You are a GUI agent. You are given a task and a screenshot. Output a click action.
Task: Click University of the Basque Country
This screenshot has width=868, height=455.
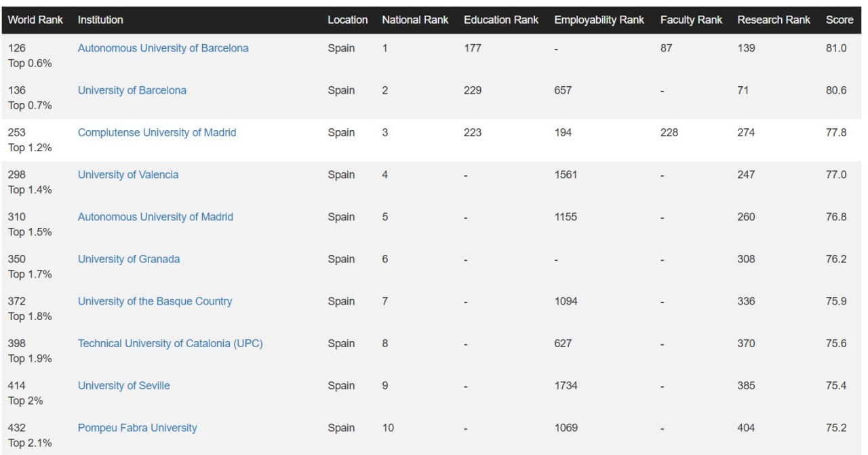[155, 301]
